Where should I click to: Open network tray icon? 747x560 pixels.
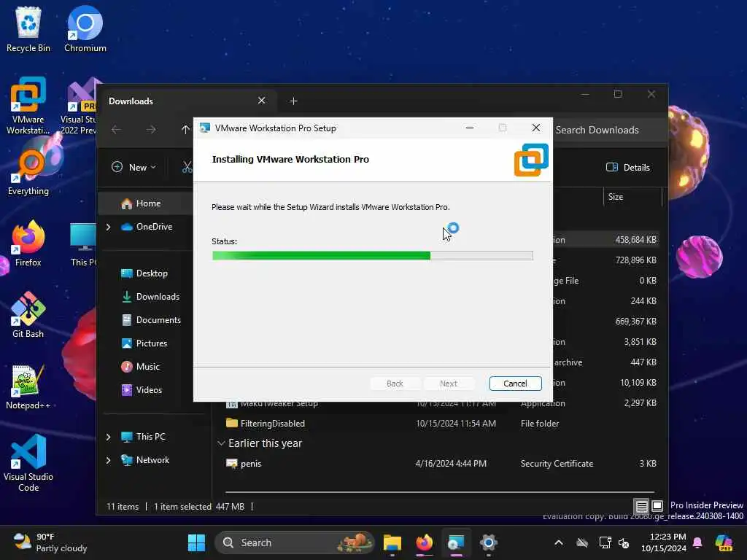pyautogui.click(x=605, y=542)
